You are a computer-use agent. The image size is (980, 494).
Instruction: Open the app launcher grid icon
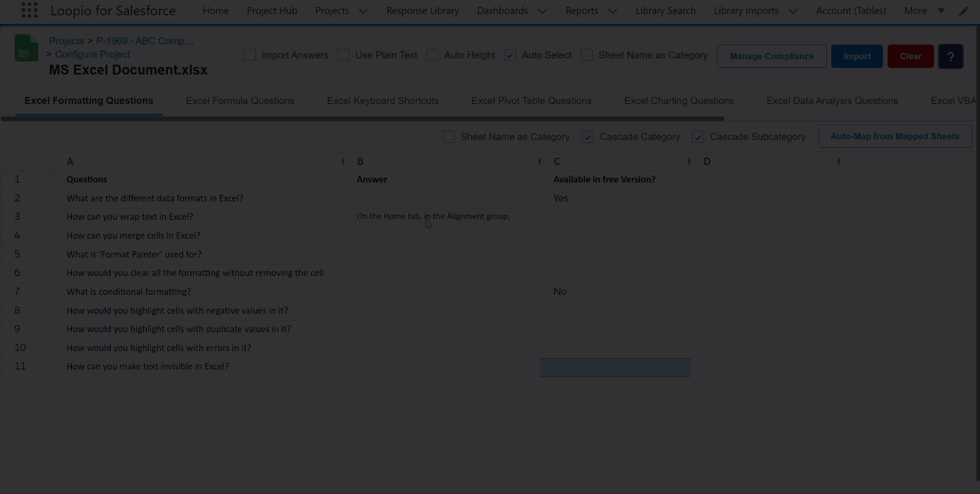click(30, 10)
